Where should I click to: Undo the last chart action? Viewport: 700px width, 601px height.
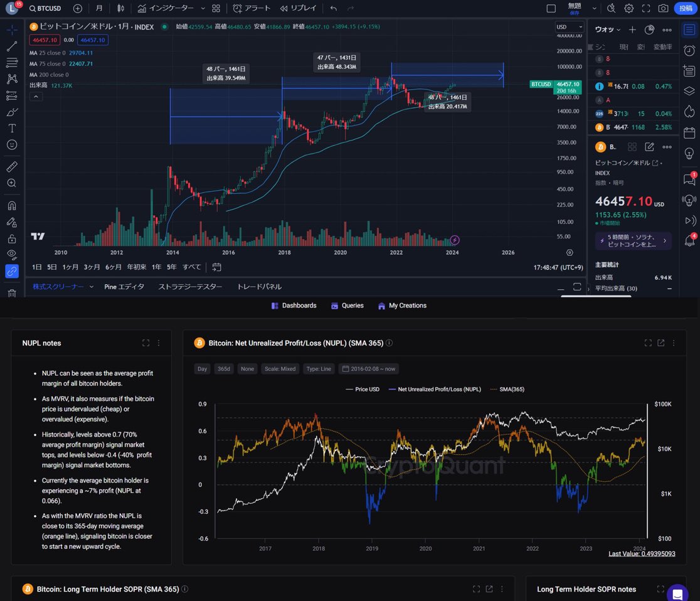coord(334,9)
